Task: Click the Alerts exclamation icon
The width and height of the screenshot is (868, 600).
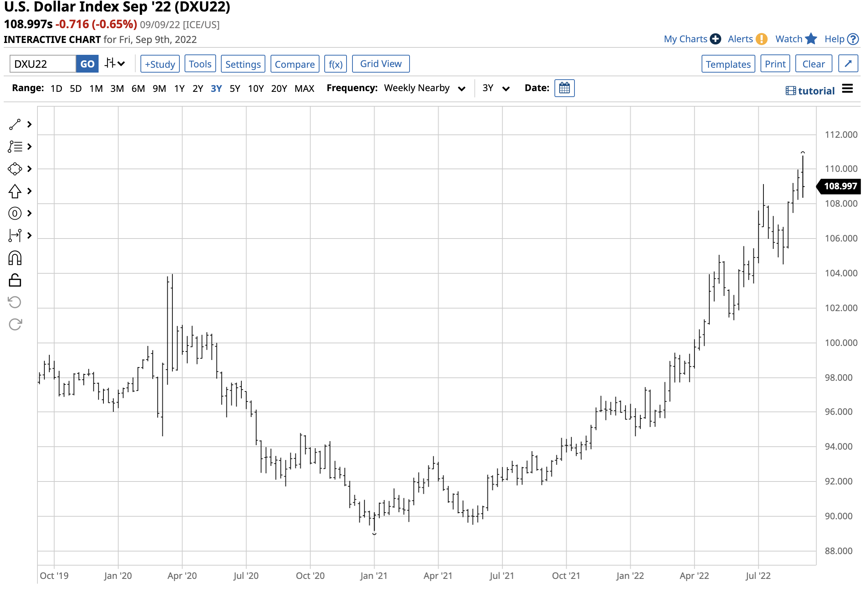Action: click(761, 39)
